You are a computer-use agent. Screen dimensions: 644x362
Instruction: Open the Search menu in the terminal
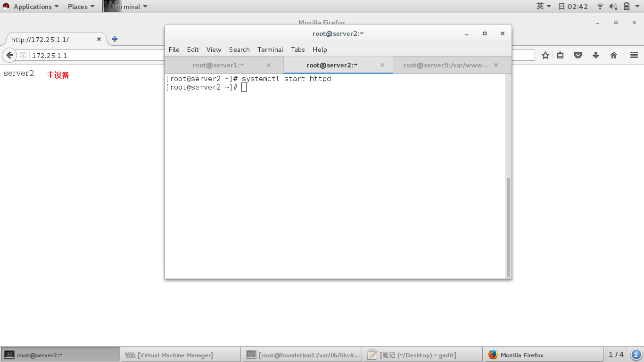point(239,49)
